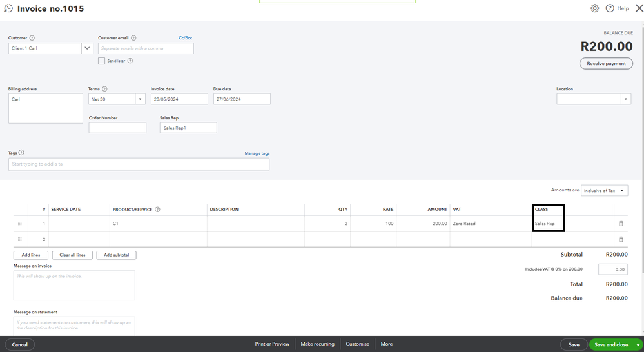
Task: Click the Save button
Action: click(x=574, y=345)
